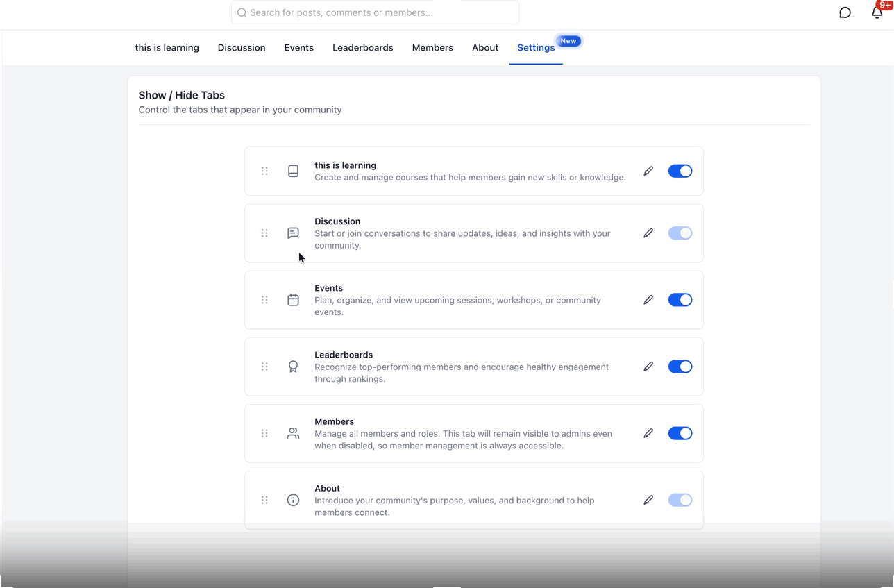
Task: Click the drag handle for Events row
Action: click(264, 300)
